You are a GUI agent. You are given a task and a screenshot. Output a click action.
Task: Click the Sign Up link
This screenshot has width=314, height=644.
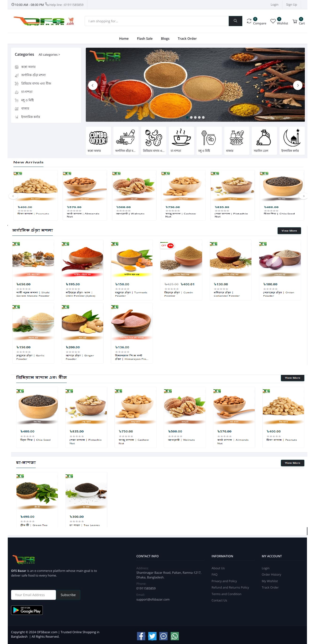(x=291, y=4)
